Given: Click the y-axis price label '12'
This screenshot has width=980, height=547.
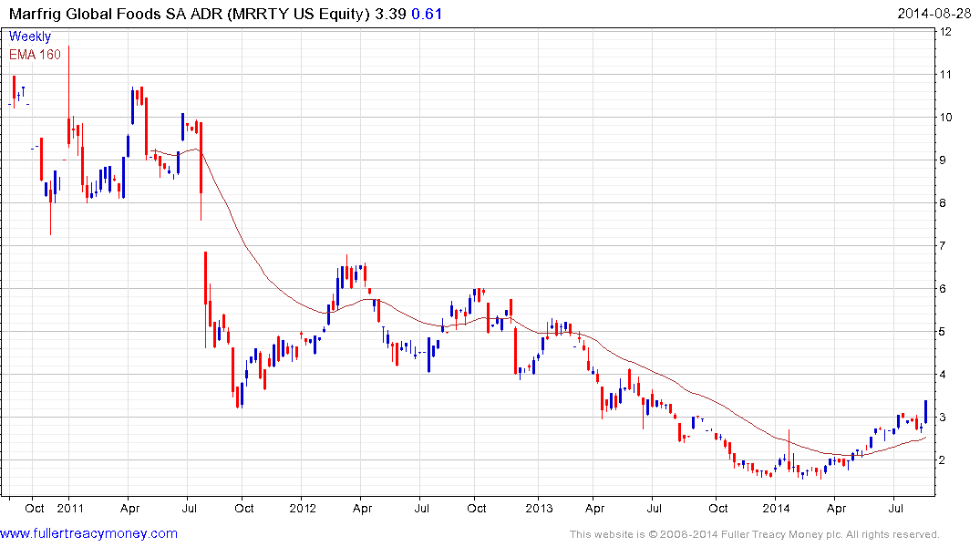Looking at the screenshot, I should 945,32.
